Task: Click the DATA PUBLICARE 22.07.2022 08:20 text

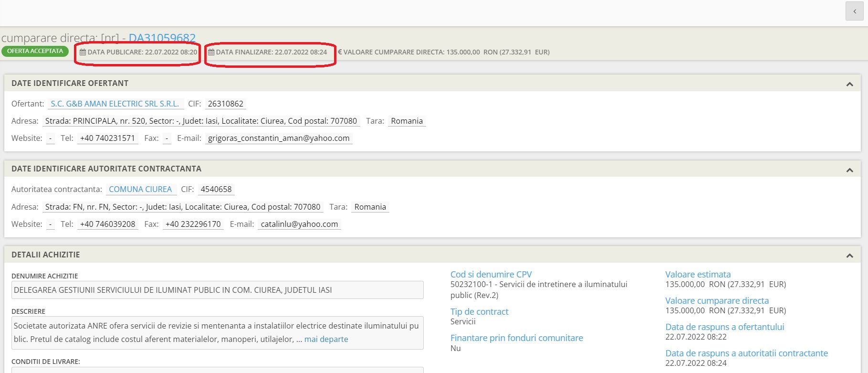Action: pyautogui.click(x=142, y=52)
